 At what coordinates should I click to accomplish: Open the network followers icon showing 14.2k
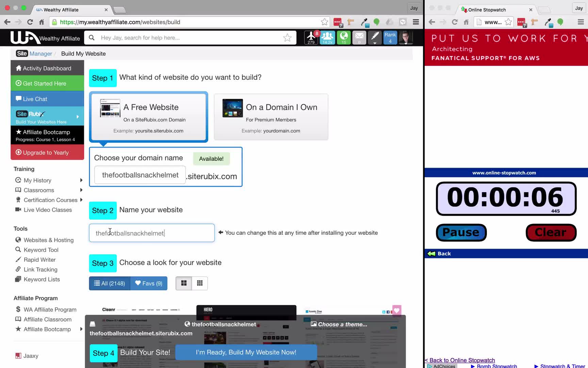(327, 37)
